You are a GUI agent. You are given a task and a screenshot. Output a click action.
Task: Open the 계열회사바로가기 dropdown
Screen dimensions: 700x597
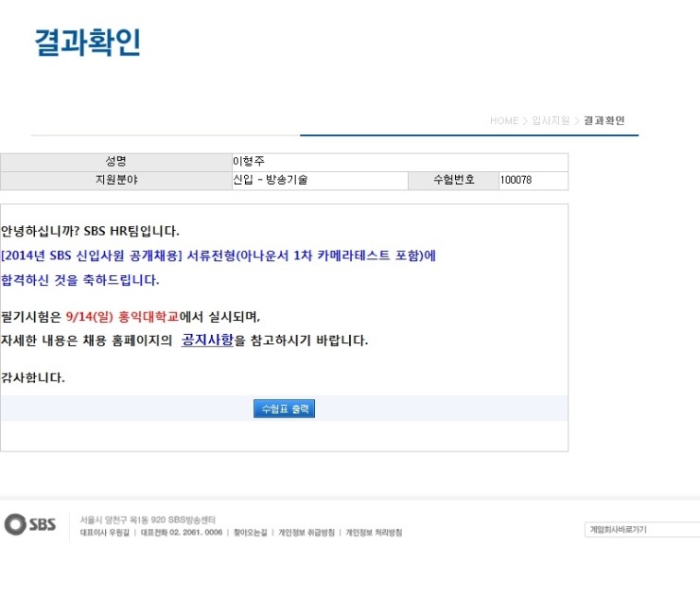(x=642, y=530)
